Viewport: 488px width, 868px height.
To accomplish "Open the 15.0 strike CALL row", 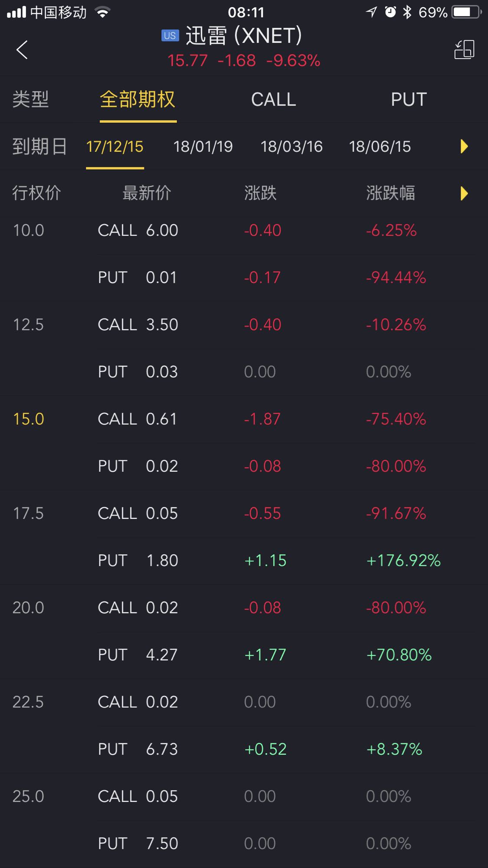I will (260, 419).
